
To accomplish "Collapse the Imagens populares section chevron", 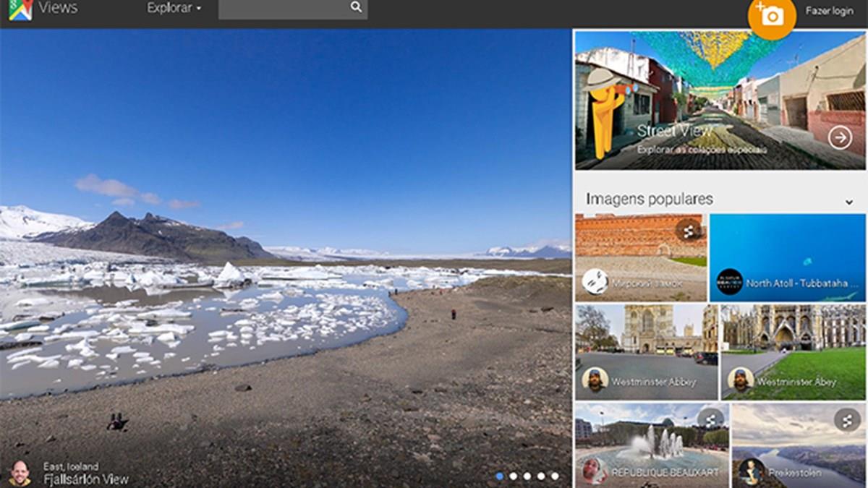I will coord(849,202).
